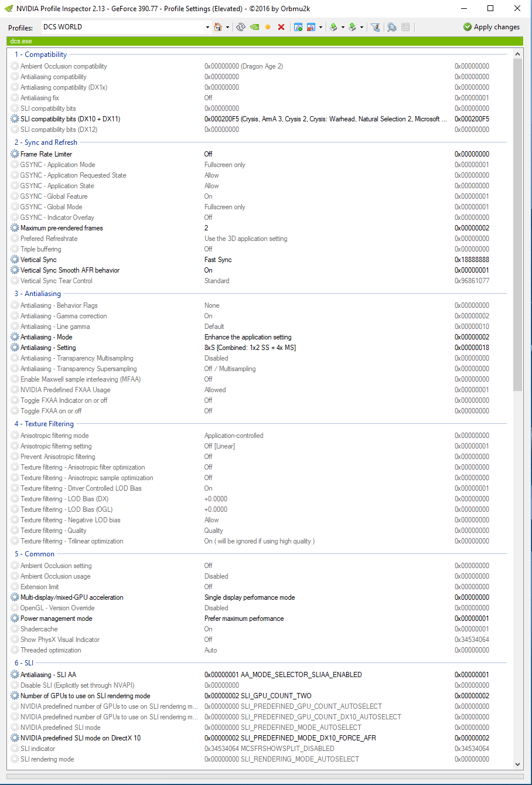Click remove application from profile icon
The image size is (532, 785).
pyautogui.click(x=311, y=27)
